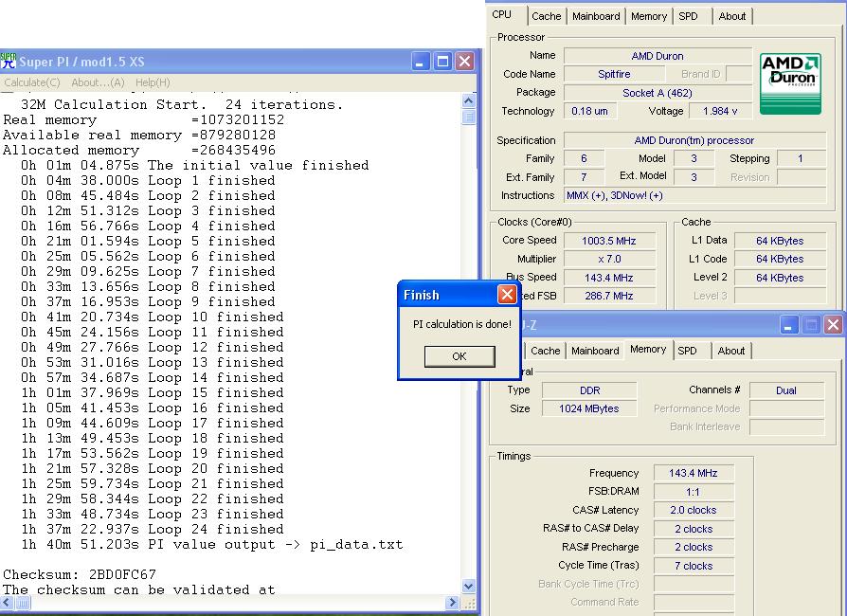Click the Family '6' value field
Viewport: 847px width, 616px height.
584,158
